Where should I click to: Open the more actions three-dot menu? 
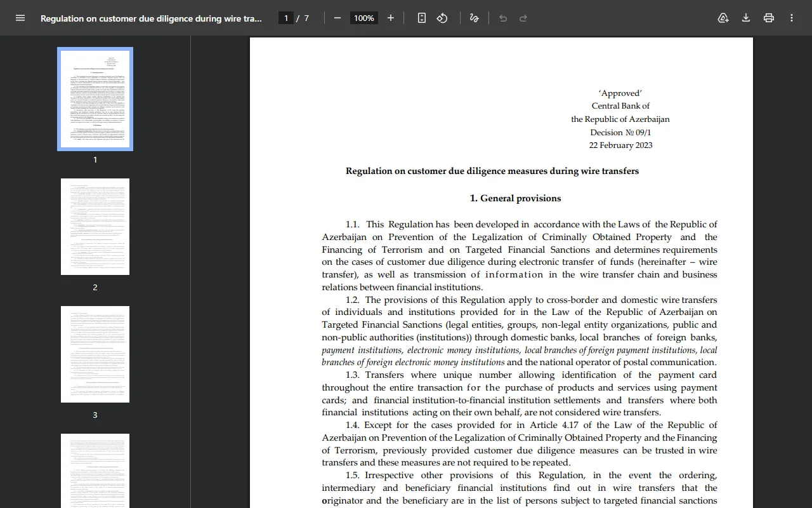[x=792, y=18]
